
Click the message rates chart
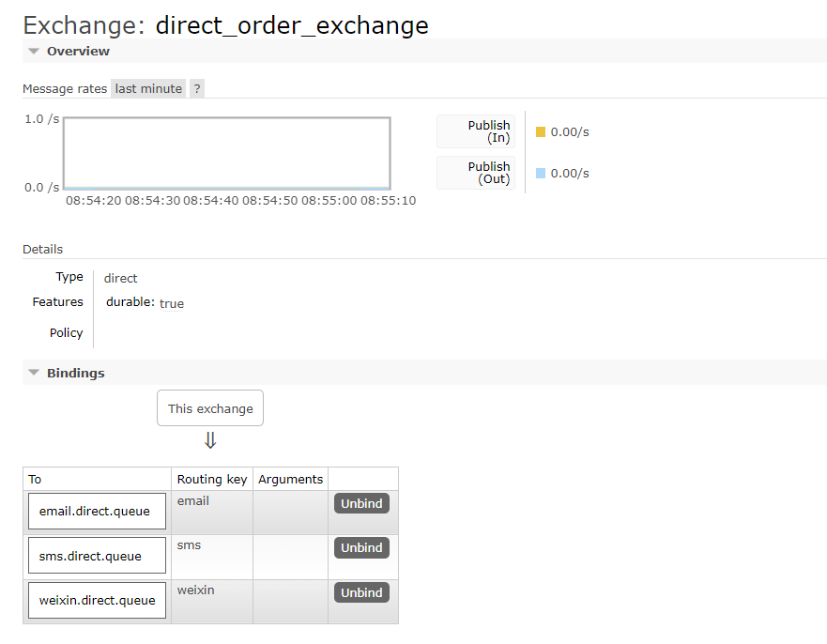pyautogui.click(x=226, y=153)
